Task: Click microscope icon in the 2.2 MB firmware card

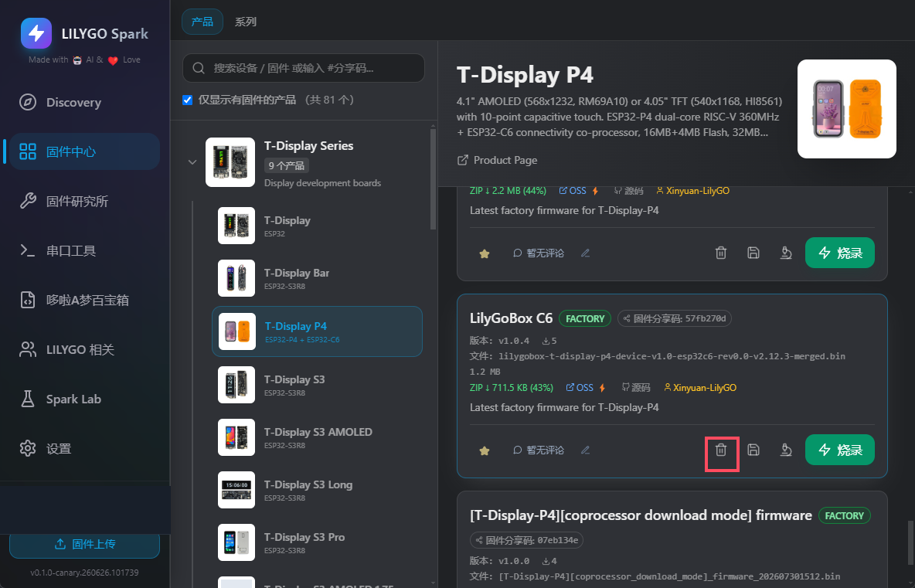Action: (786, 253)
